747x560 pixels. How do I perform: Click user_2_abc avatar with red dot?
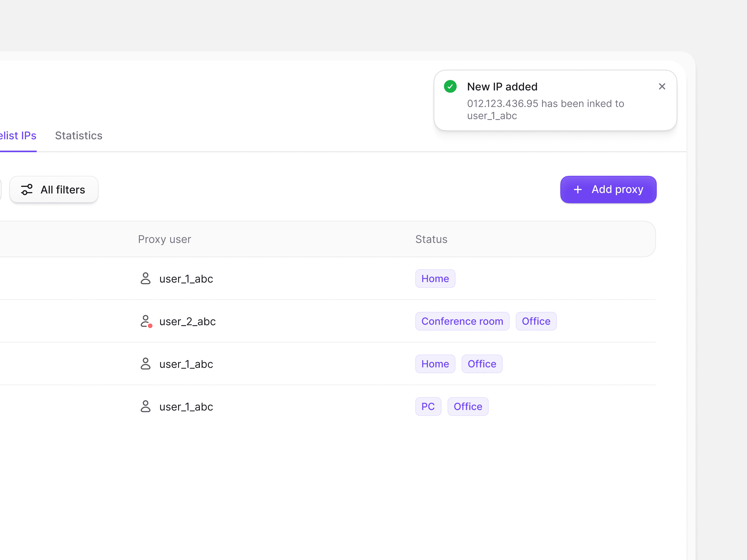146,321
